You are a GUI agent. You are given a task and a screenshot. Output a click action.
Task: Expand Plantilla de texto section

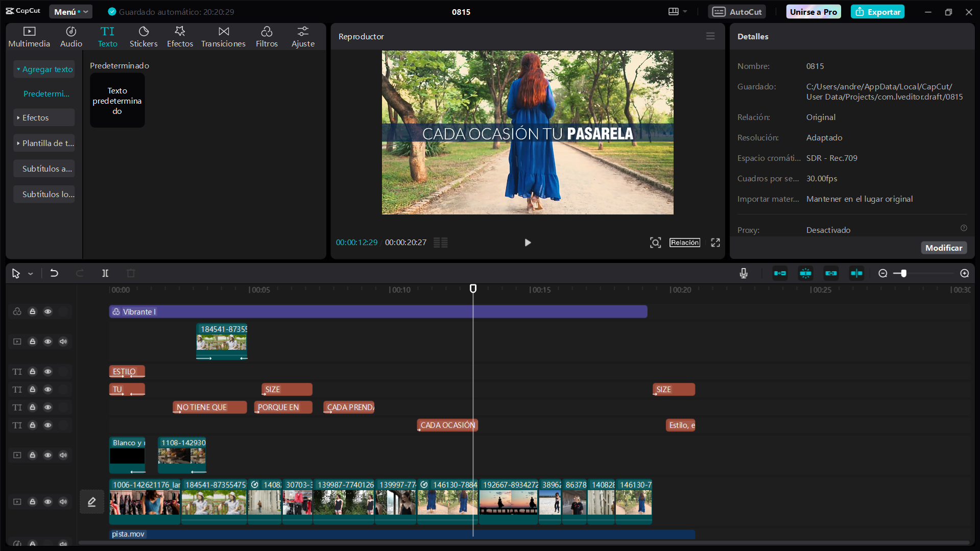44,143
